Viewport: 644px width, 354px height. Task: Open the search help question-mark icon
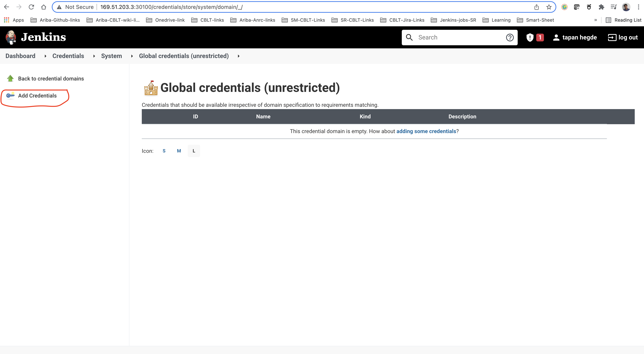tap(510, 37)
